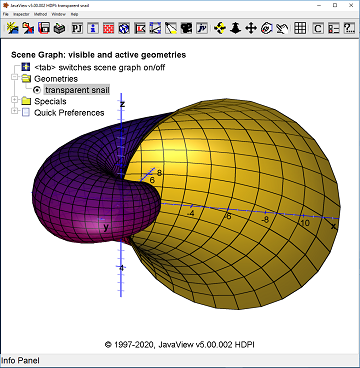Click the satellite dish toolbar icon
This screenshot has height=368, width=360.
pyautogui.click(x=282, y=28)
